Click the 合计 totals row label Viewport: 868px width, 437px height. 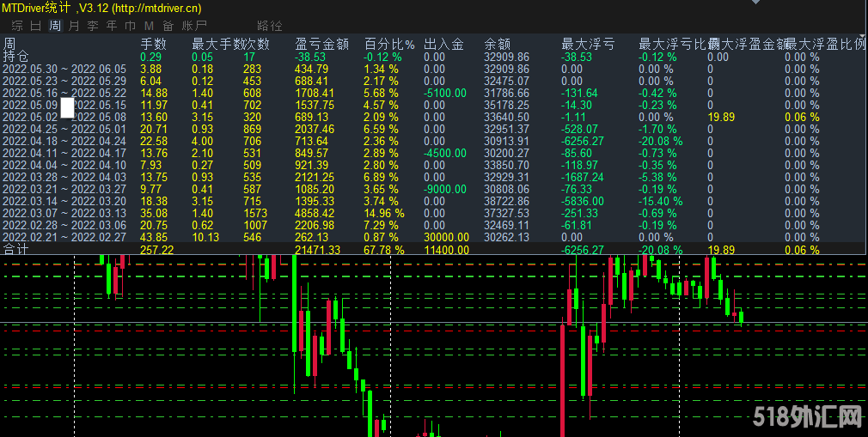tap(15, 249)
